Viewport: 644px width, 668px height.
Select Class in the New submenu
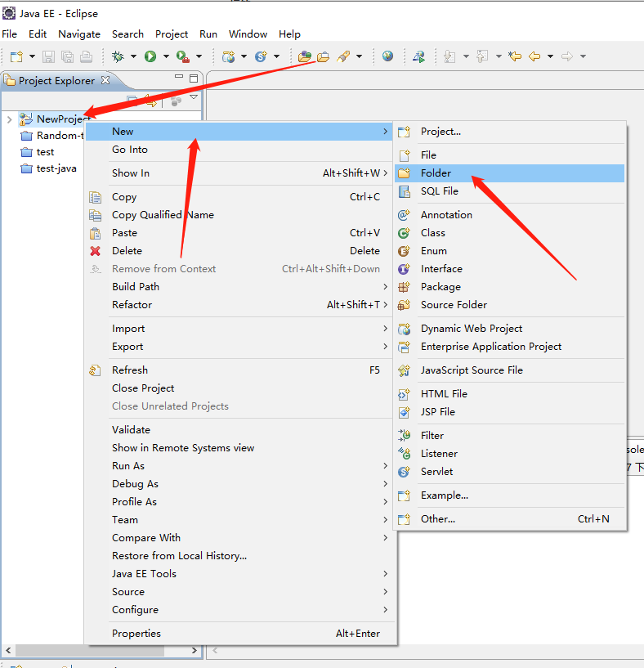432,233
